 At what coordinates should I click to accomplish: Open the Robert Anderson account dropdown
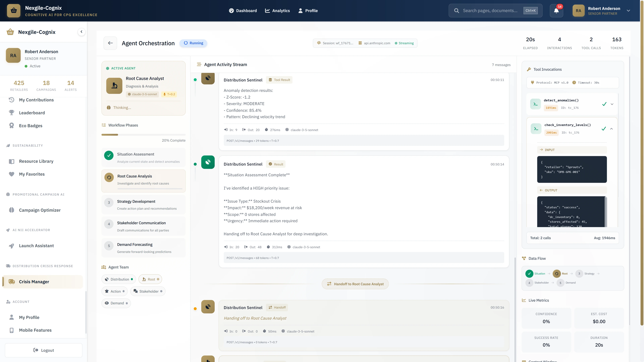(x=629, y=11)
